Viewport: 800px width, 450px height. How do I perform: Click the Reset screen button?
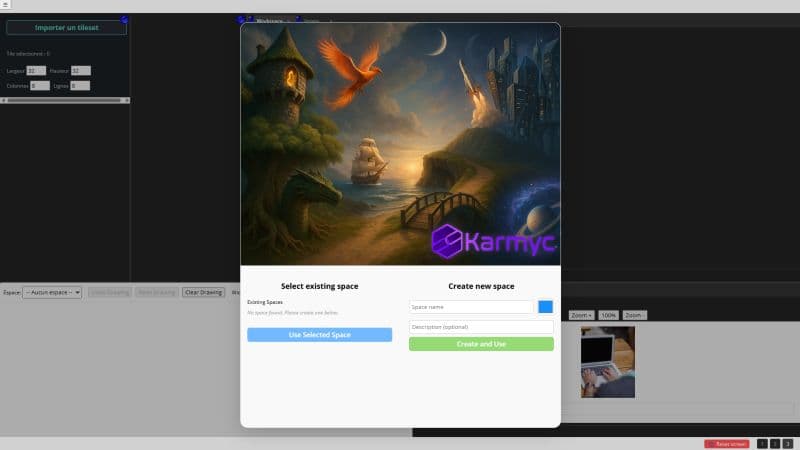tap(726, 443)
